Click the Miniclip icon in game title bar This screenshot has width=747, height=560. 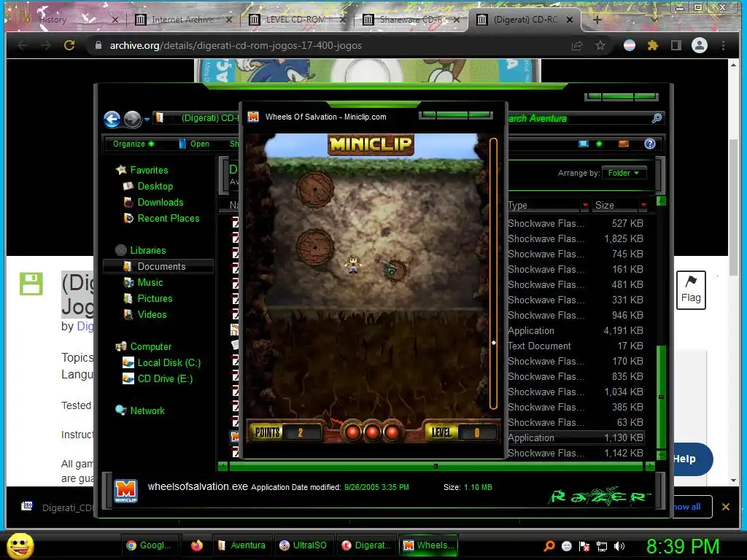tap(253, 117)
